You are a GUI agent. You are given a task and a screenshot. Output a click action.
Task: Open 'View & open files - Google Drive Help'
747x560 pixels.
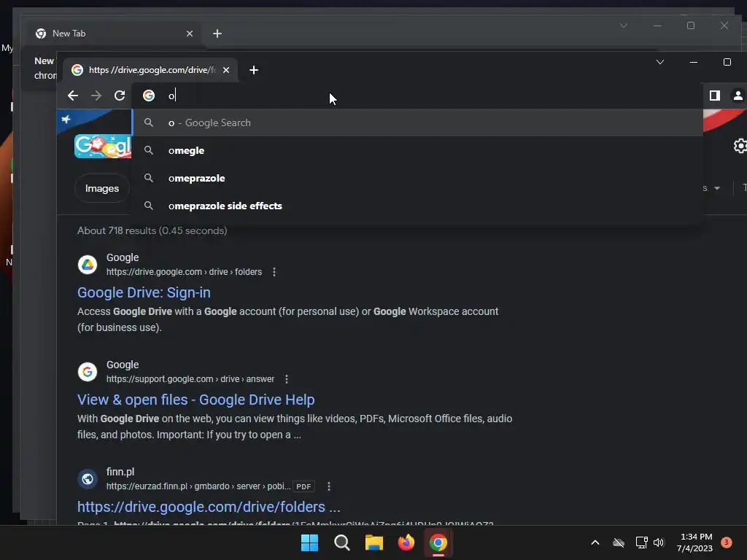coord(196,400)
